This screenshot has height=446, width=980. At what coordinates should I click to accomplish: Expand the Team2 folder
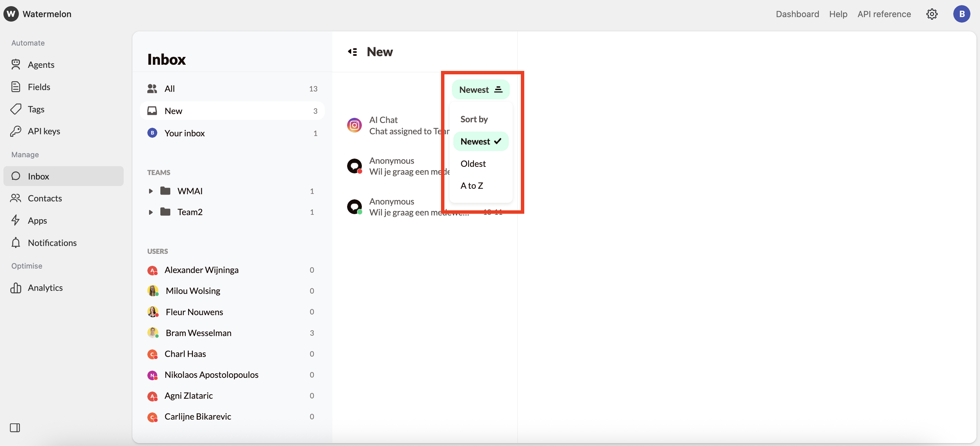[x=151, y=212]
